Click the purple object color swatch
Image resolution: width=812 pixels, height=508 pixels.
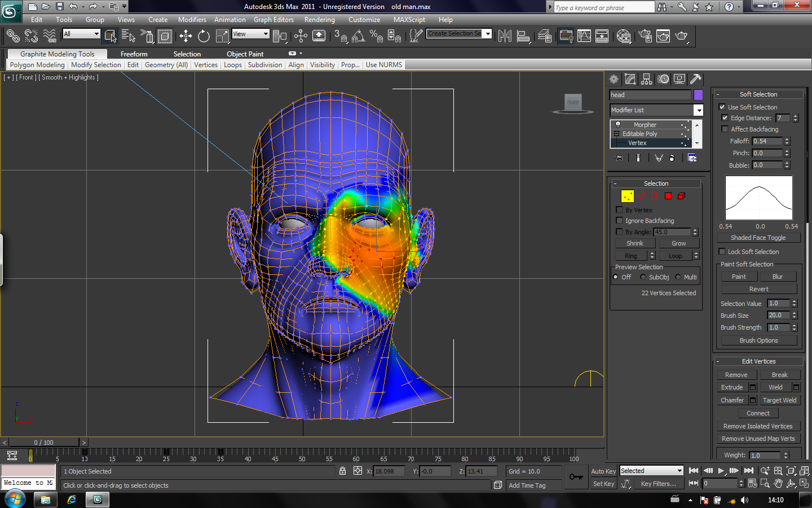(698, 95)
